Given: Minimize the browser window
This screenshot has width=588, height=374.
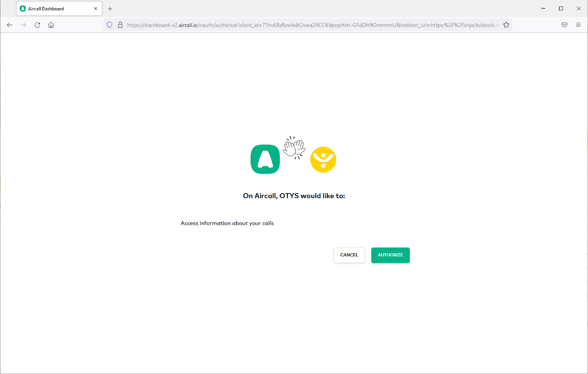Looking at the screenshot, I should [x=543, y=9].
